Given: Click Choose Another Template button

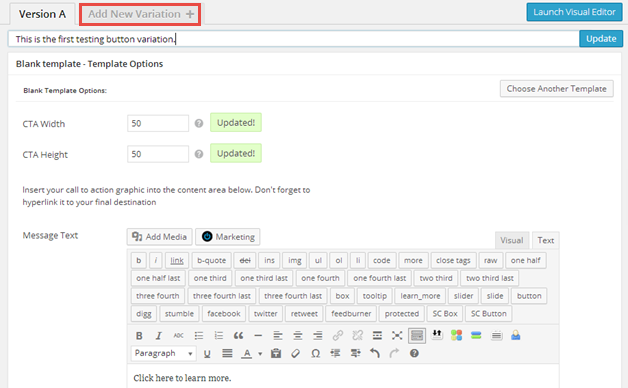Looking at the screenshot, I should [556, 88].
